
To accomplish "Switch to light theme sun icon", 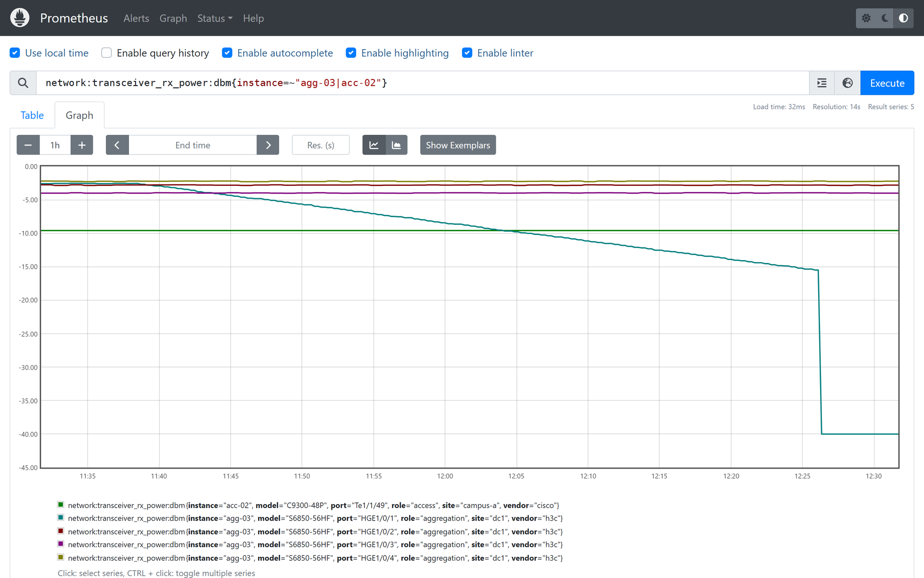I will click(866, 18).
